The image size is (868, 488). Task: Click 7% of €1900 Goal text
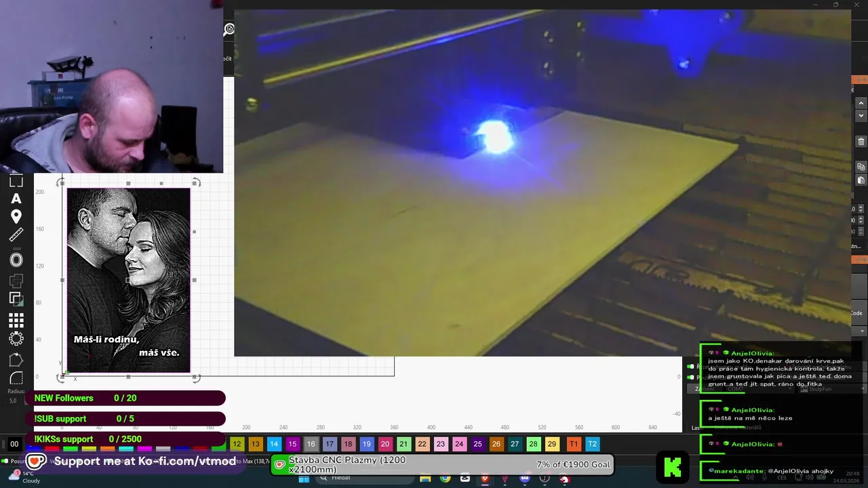(x=573, y=465)
